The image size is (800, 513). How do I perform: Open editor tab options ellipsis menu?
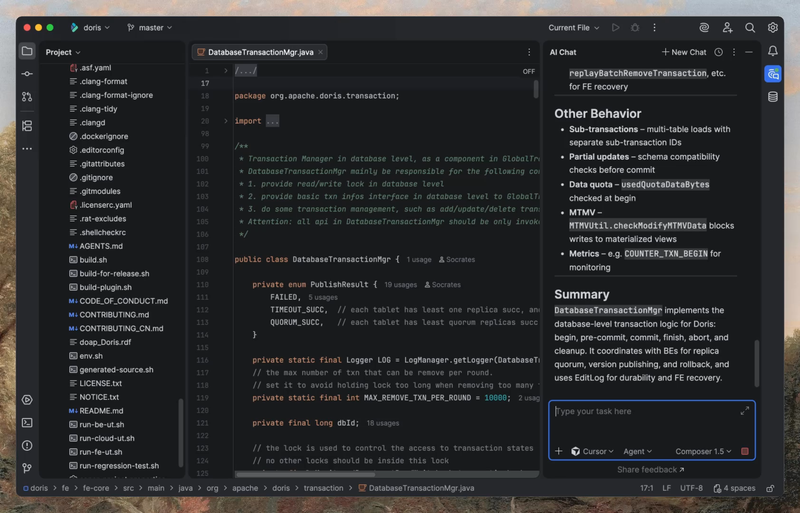(x=529, y=52)
